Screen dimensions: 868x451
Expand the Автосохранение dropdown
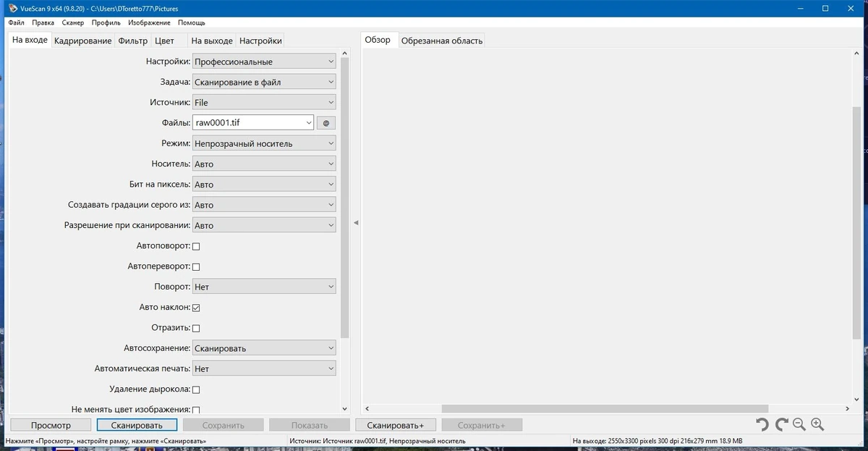(x=264, y=348)
